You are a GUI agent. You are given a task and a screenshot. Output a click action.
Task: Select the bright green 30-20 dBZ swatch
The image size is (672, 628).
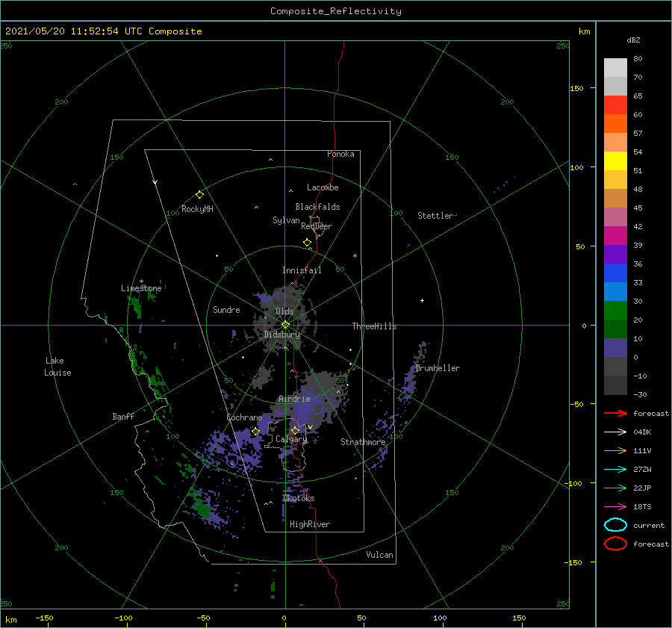pyautogui.click(x=615, y=310)
